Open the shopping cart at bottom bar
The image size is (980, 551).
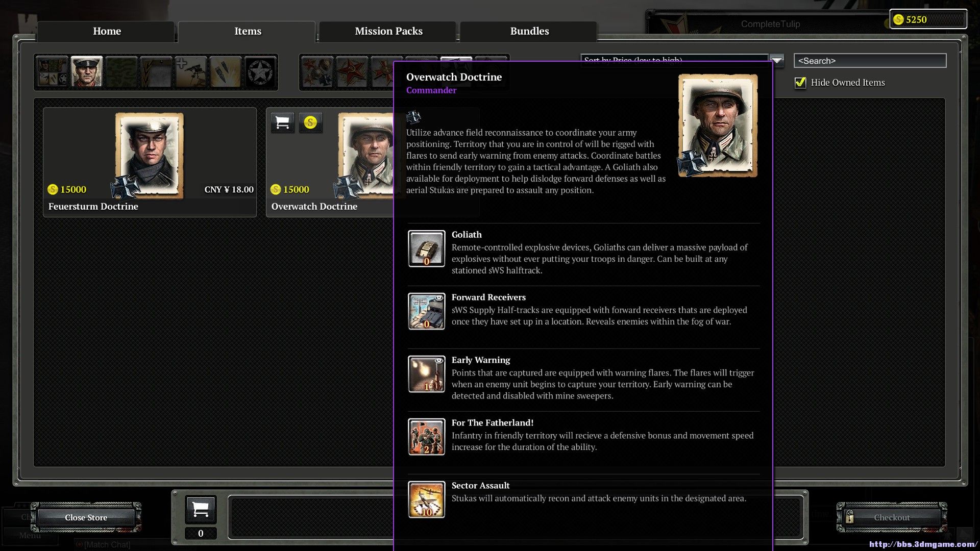coord(201,509)
